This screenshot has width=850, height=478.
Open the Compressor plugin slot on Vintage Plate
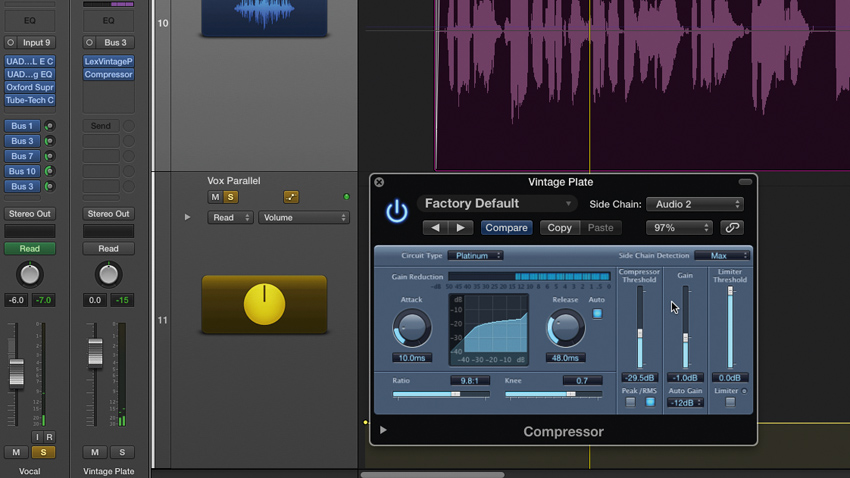108,74
